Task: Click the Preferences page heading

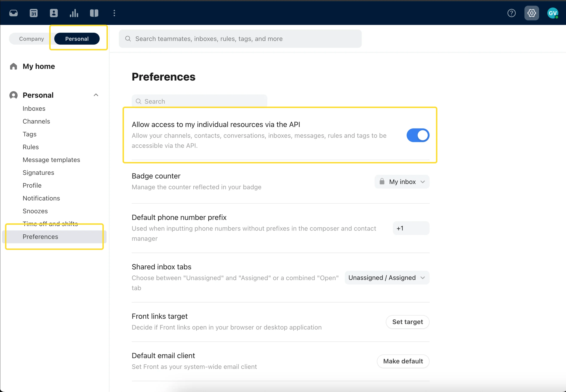Action: (163, 77)
